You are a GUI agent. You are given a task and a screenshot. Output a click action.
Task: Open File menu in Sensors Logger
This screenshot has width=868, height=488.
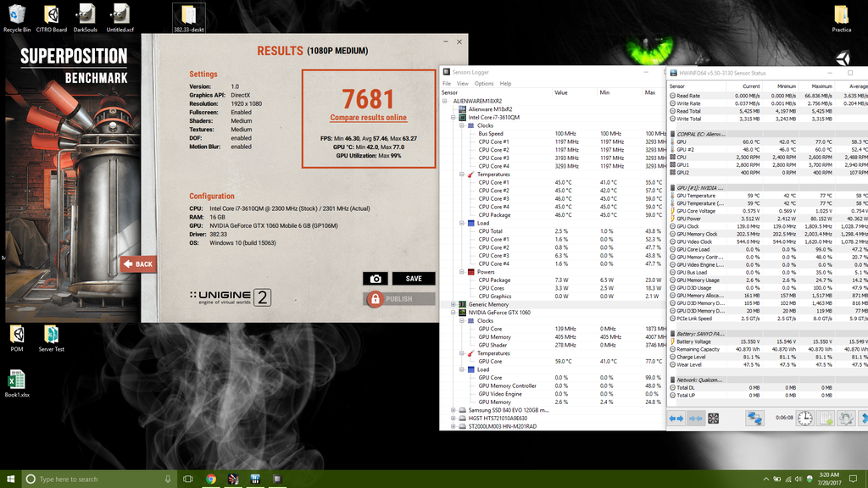coord(446,84)
